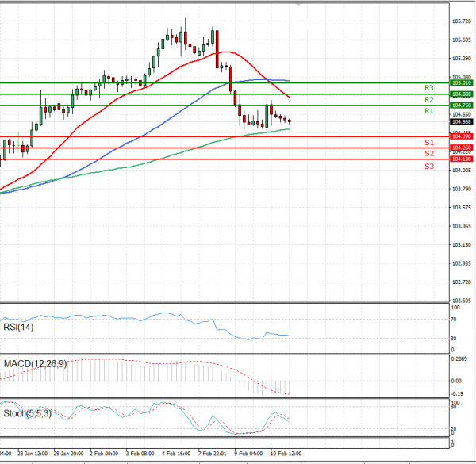Click the S1 support label

(429, 143)
